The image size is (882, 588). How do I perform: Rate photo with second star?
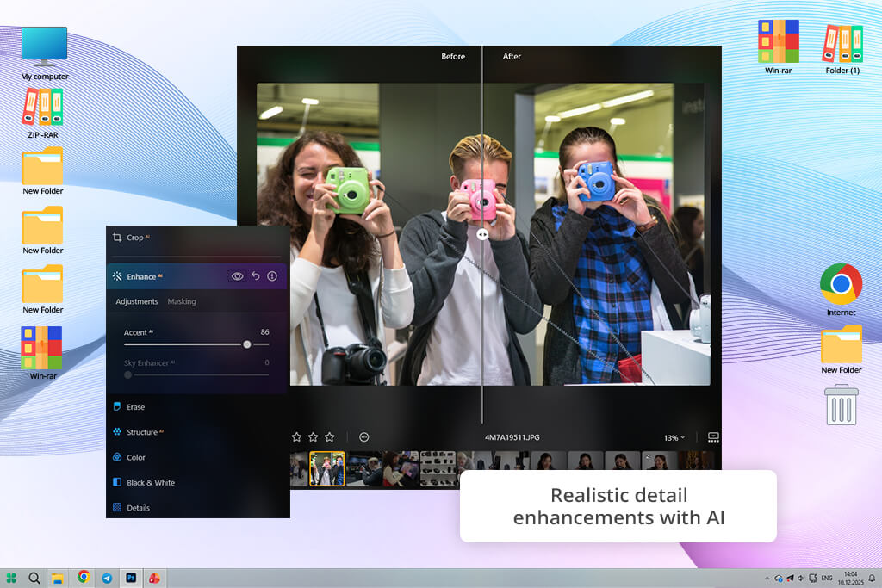click(314, 436)
